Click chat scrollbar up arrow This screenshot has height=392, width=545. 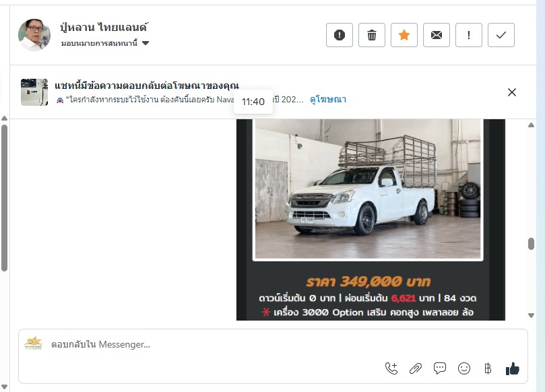click(x=531, y=125)
